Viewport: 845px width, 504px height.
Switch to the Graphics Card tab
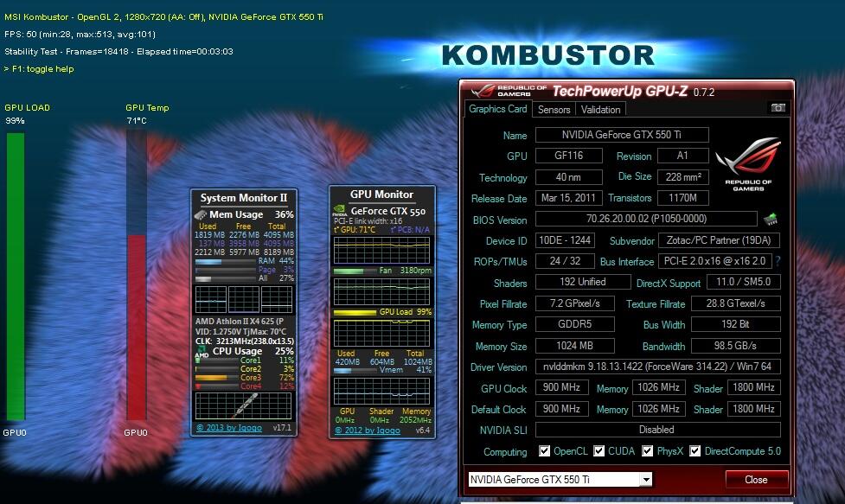pyautogui.click(x=497, y=109)
